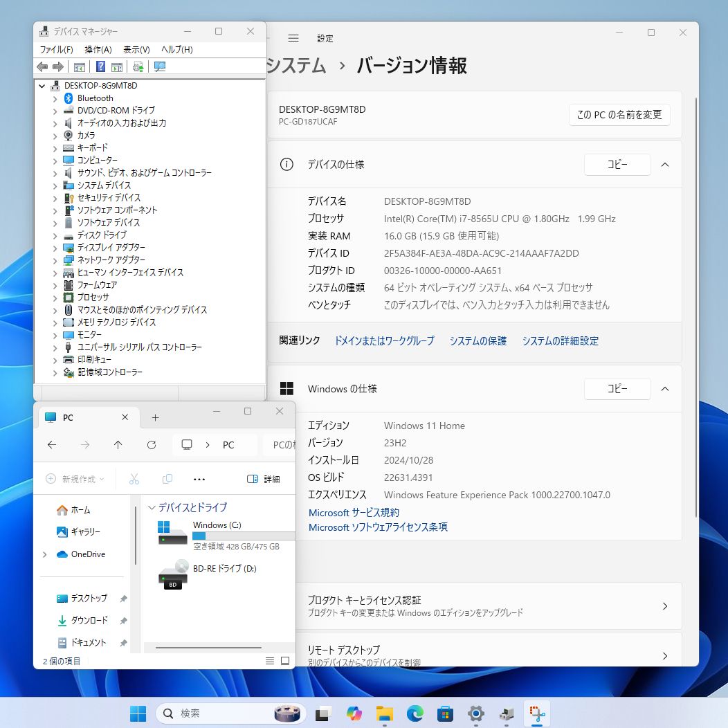Open the Settings hamburger navigation menu

[293, 39]
